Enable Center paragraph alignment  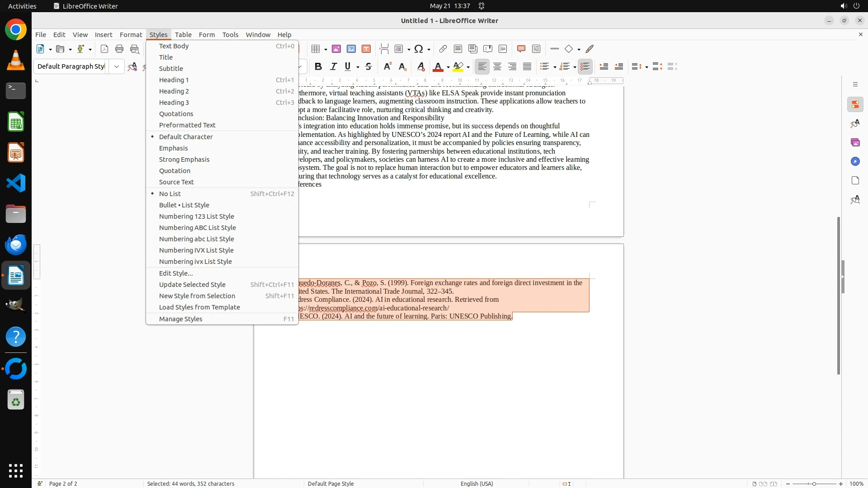[497, 67]
